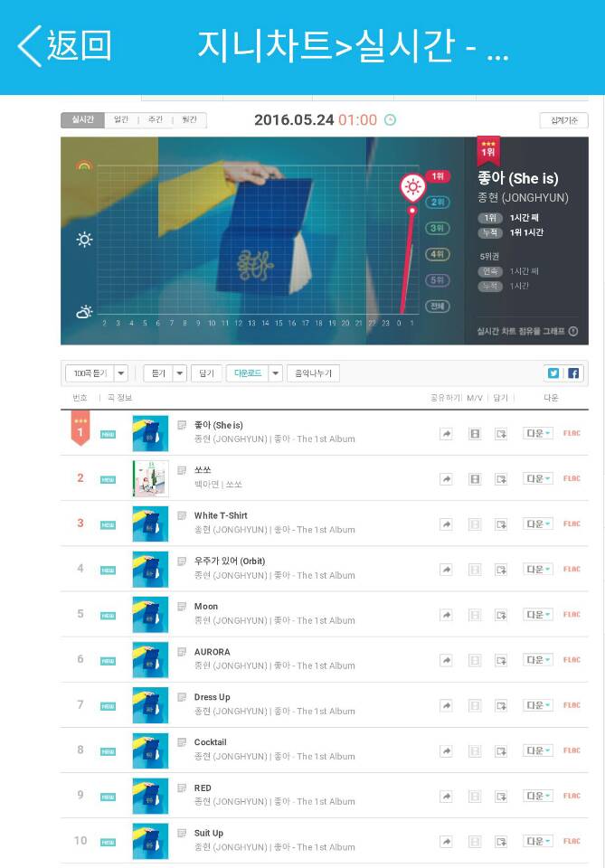Open album thumbnail for 쏘쏘
The height and width of the screenshot is (868, 605).
pos(150,479)
